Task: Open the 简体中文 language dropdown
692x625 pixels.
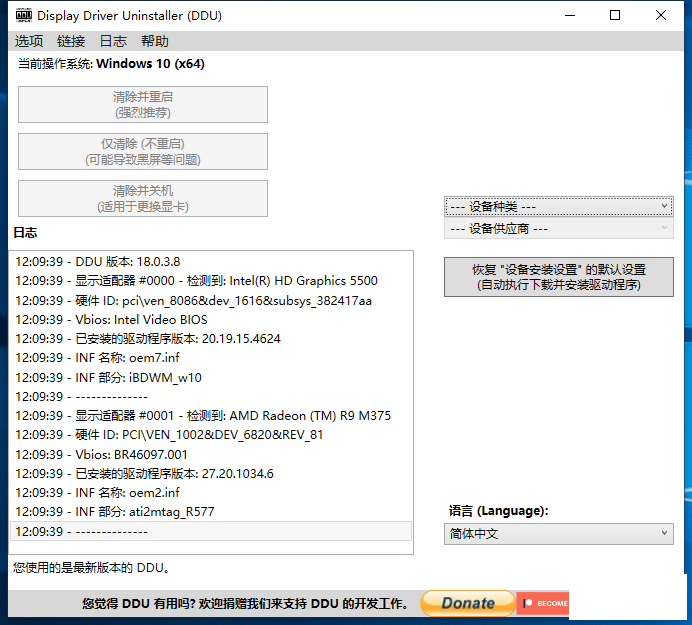Action: (x=558, y=534)
